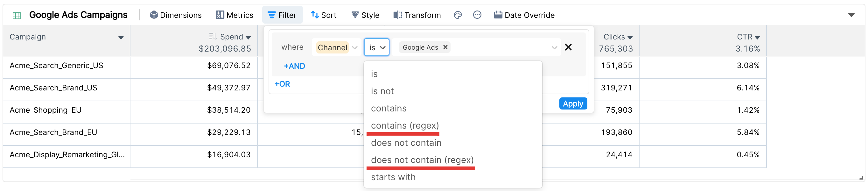This screenshot has width=868, height=191.
Task: Open Date Override settings
Action: pos(524,15)
